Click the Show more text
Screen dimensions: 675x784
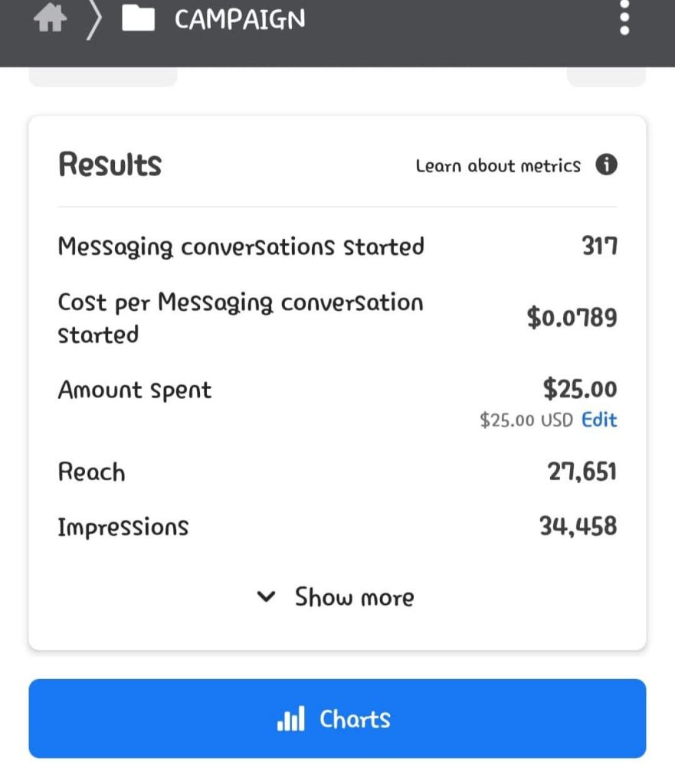tap(354, 596)
